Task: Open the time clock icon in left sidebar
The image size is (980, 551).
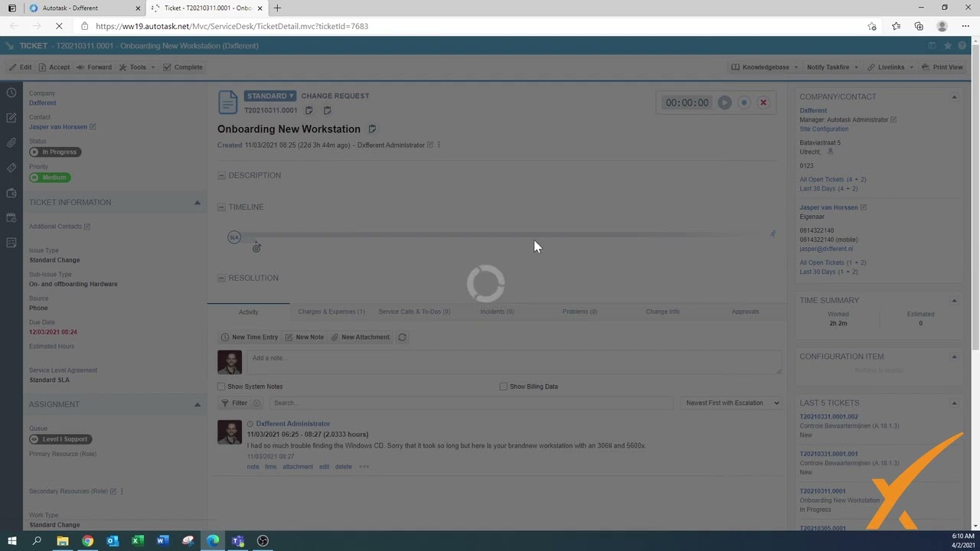Action: (11, 93)
